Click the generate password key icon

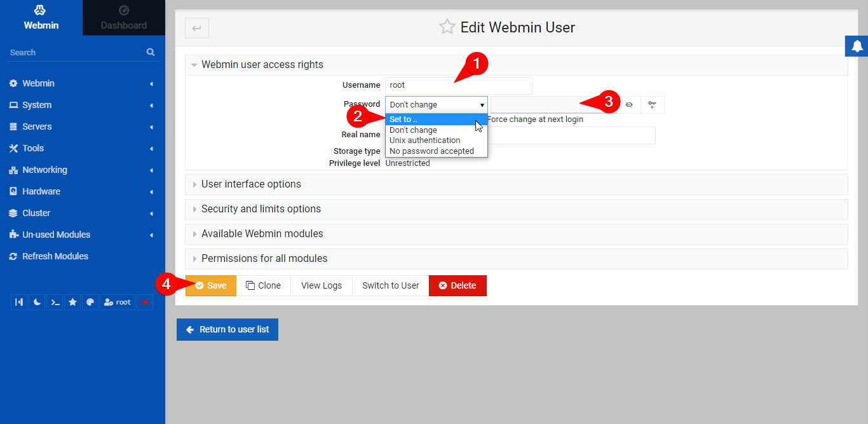[652, 105]
